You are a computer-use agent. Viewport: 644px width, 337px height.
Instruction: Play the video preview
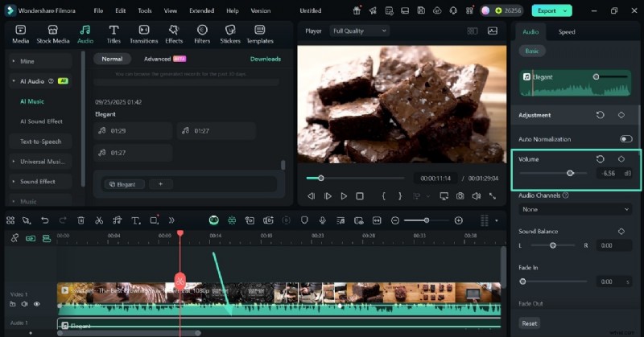click(344, 196)
